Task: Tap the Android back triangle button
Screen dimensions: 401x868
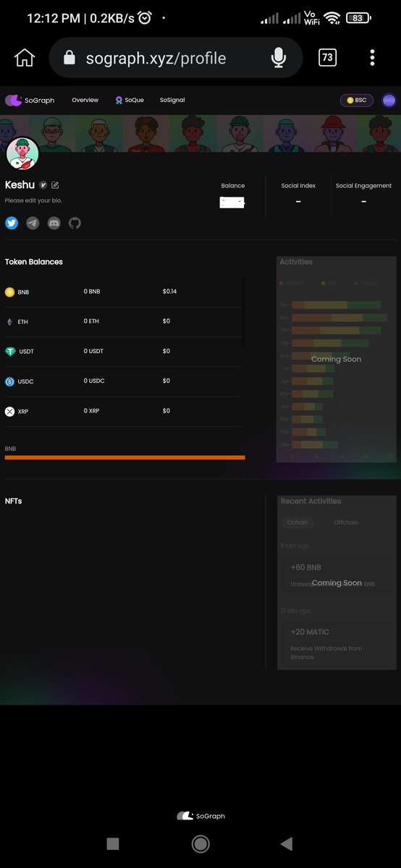Action: pyautogui.click(x=287, y=843)
